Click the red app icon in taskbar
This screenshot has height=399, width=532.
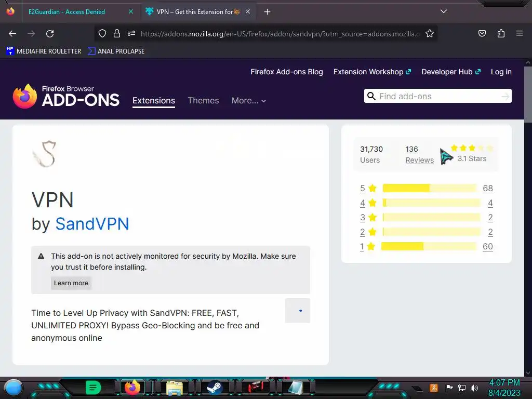click(x=256, y=387)
